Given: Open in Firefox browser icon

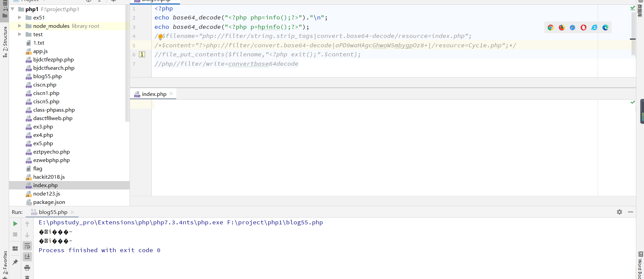Looking at the screenshot, I should point(561,27).
